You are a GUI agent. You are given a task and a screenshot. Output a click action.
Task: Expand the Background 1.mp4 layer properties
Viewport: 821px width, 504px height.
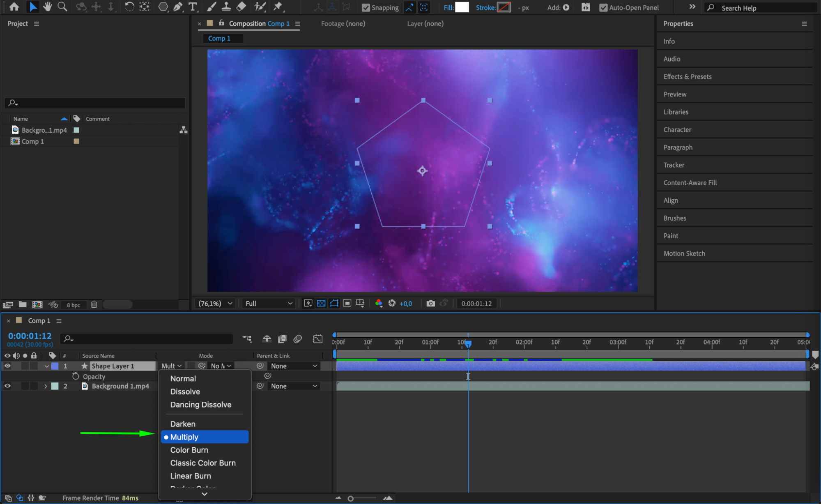click(x=46, y=386)
